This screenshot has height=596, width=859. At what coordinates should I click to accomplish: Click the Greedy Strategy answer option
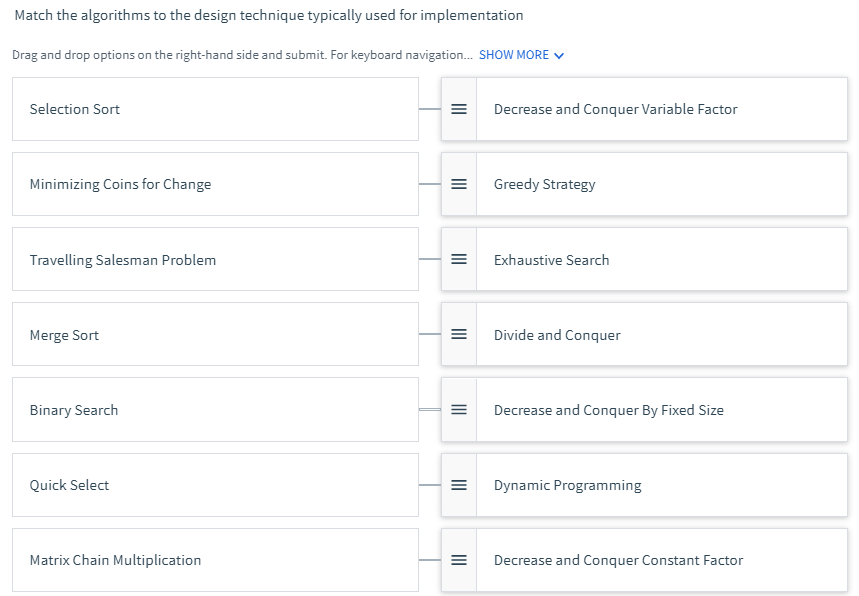click(545, 184)
